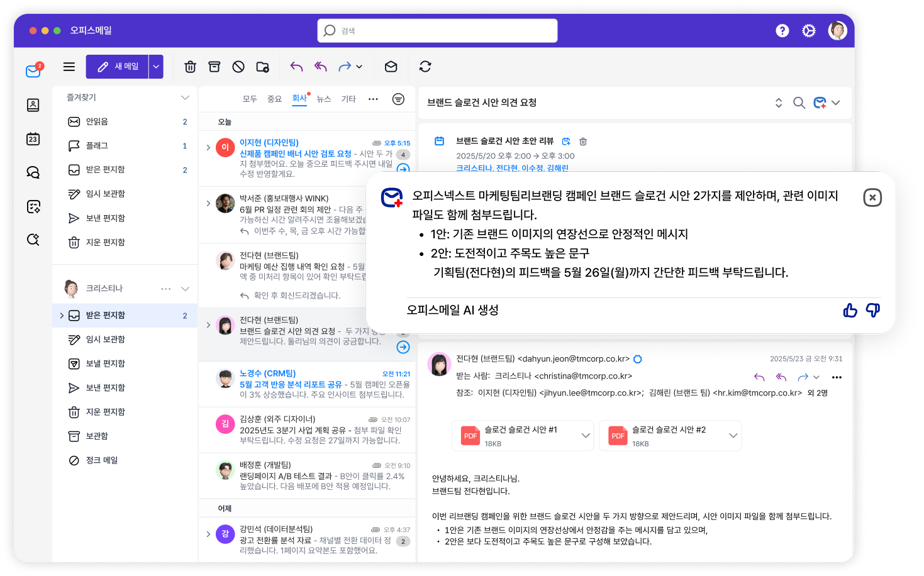Give thumbs up to the AI summary

850,311
